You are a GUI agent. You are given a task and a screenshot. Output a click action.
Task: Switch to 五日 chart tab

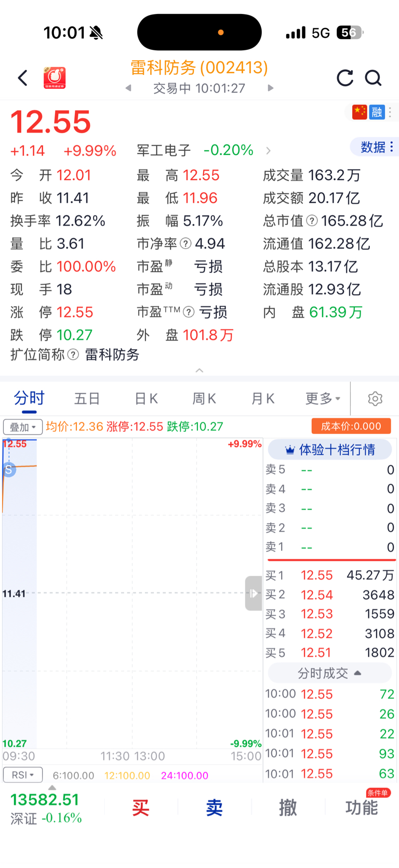(87, 399)
